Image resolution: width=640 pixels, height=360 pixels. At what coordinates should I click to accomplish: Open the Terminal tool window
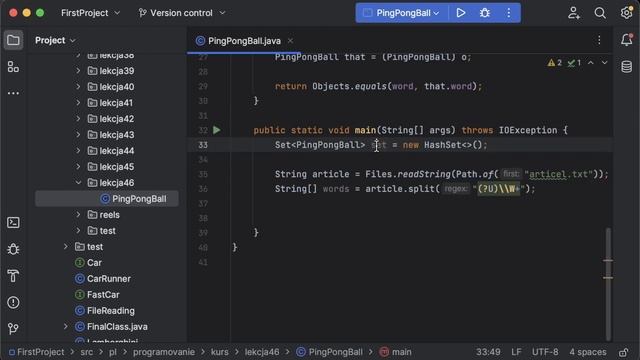click(13, 222)
